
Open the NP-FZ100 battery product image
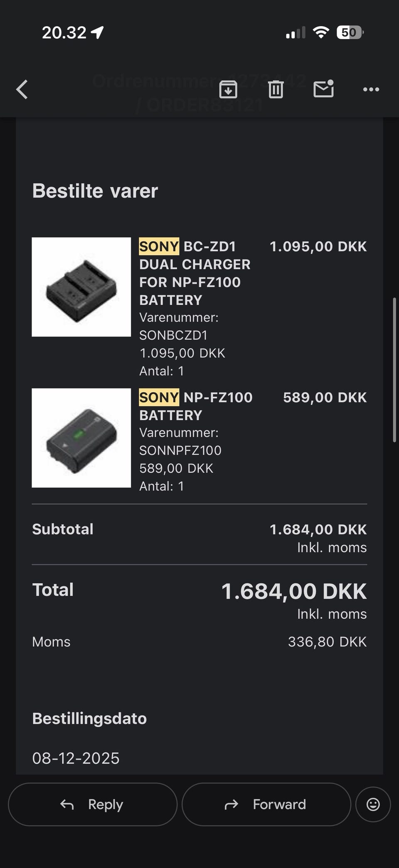[x=81, y=438]
